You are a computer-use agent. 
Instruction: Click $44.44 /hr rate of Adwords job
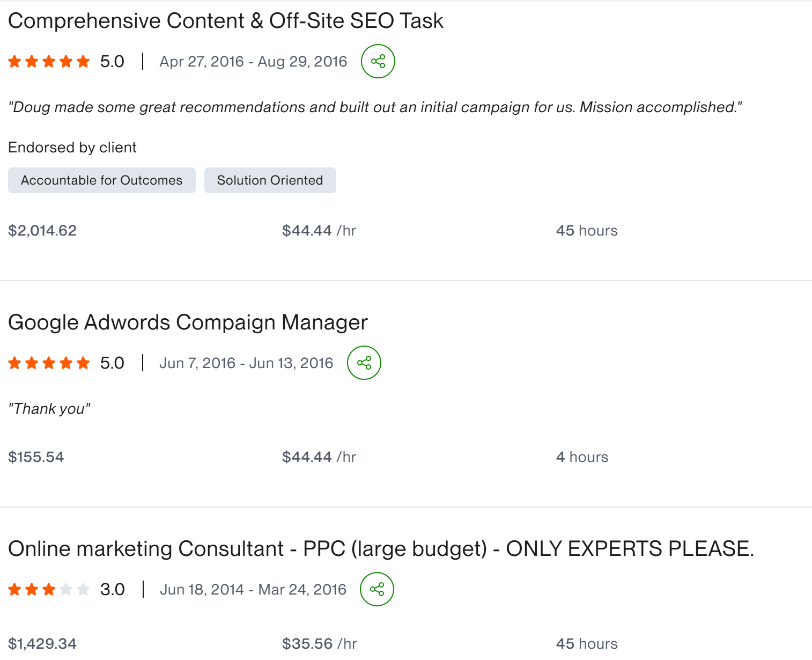coord(319,457)
